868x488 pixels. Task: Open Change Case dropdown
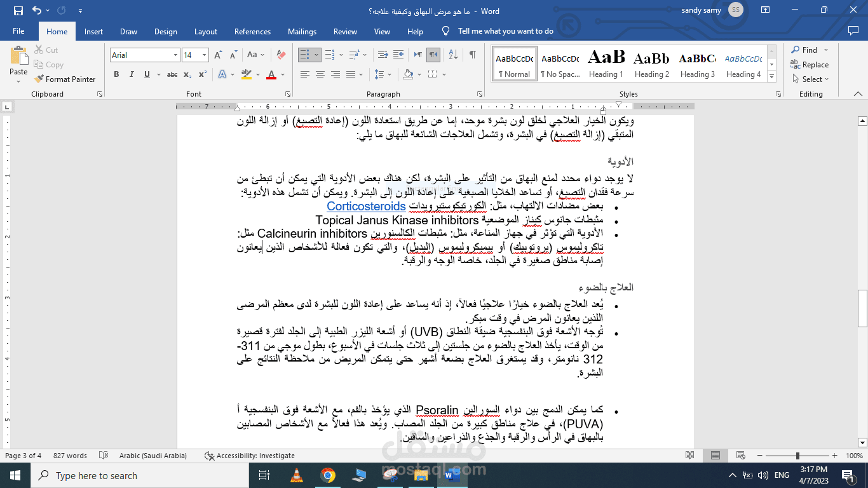coord(255,55)
